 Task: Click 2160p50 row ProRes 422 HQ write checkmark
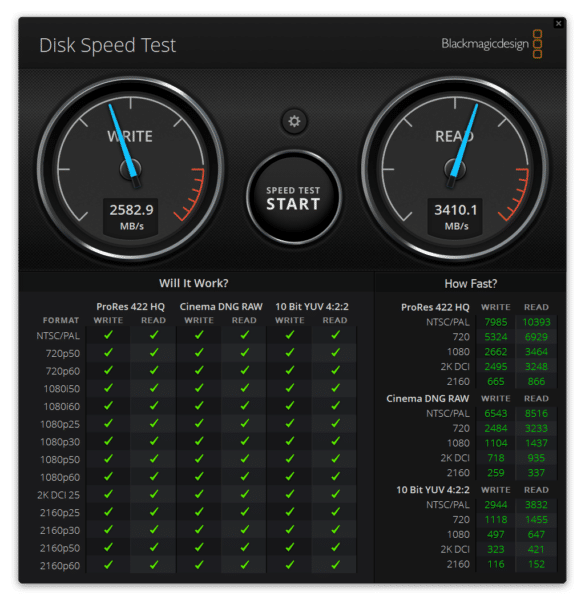pyautogui.click(x=108, y=547)
